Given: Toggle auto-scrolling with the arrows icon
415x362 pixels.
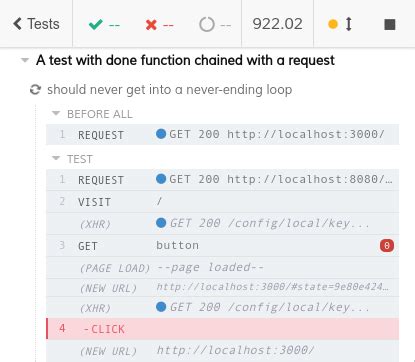Looking at the screenshot, I should click(348, 24).
